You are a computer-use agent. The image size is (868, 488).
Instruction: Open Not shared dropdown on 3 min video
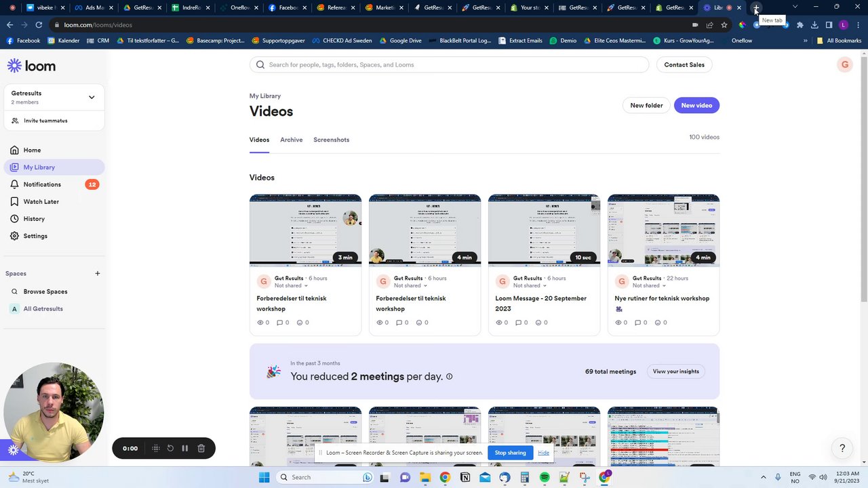(x=291, y=285)
